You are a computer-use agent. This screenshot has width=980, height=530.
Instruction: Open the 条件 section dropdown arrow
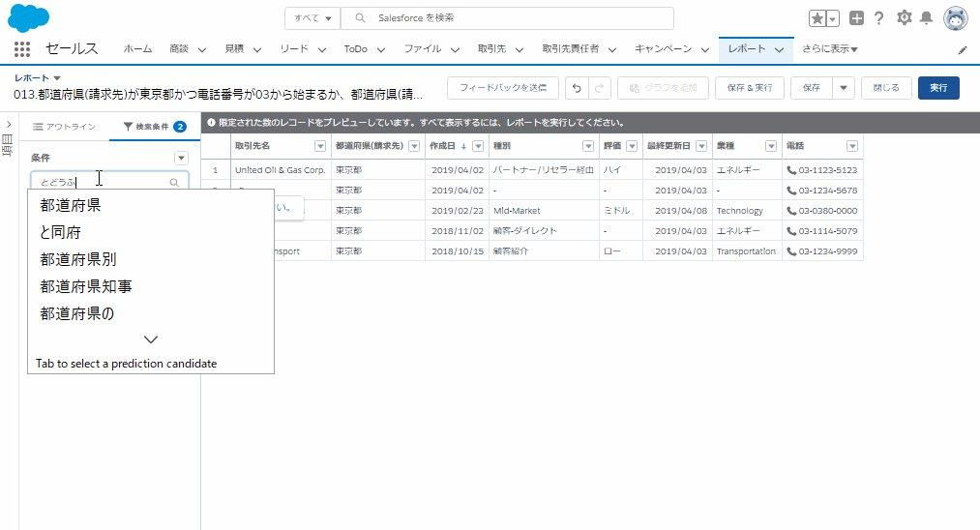(181, 158)
